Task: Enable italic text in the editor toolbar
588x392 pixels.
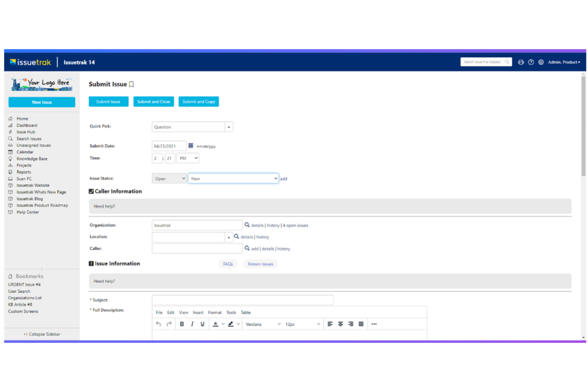Action: pyautogui.click(x=192, y=324)
